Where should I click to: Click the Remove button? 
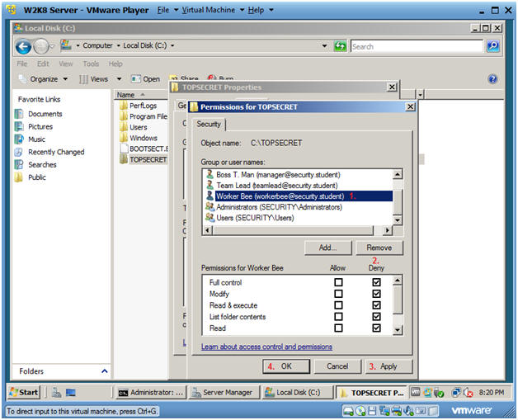[x=379, y=248]
